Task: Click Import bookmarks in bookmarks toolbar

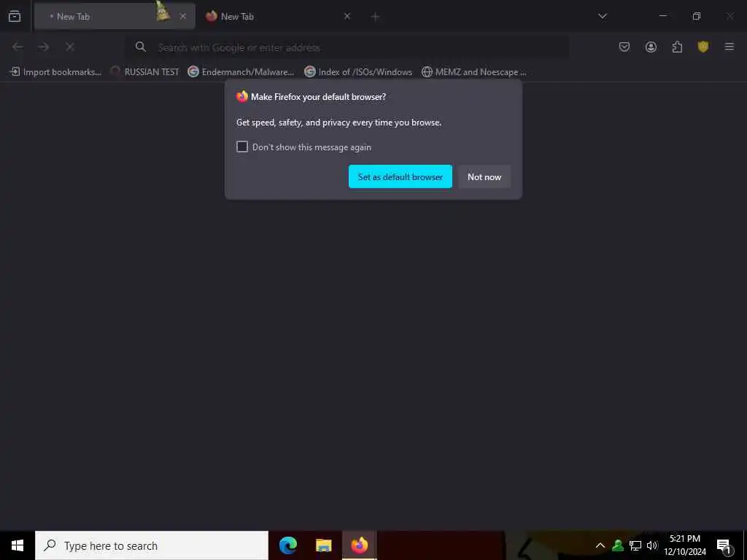Action: tap(55, 72)
